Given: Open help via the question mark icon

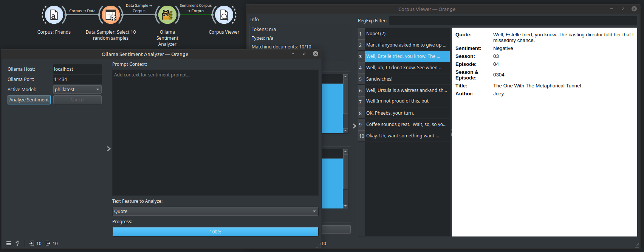Looking at the screenshot, I should (17, 243).
